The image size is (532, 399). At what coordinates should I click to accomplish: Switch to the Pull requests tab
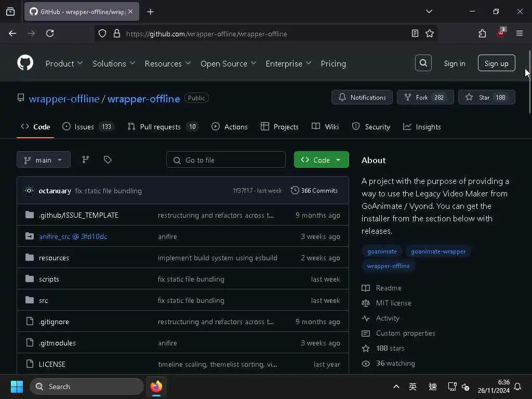[162, 127]
